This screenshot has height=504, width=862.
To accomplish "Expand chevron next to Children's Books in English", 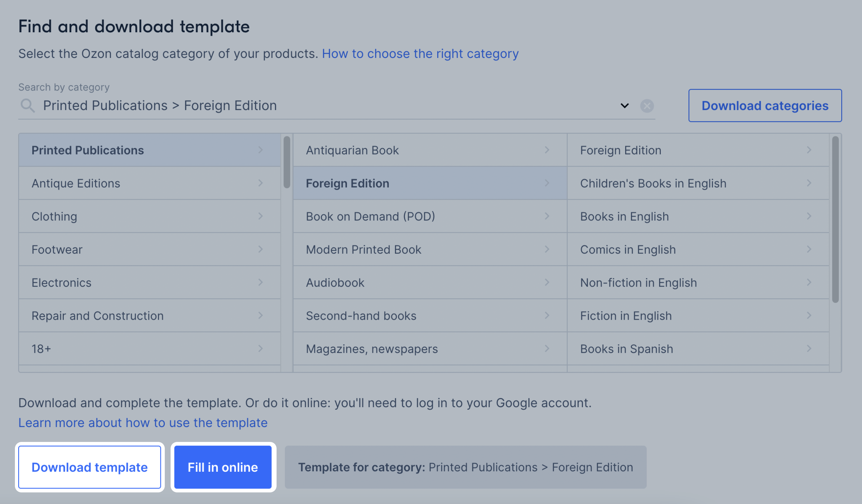I will coord(809,183).
